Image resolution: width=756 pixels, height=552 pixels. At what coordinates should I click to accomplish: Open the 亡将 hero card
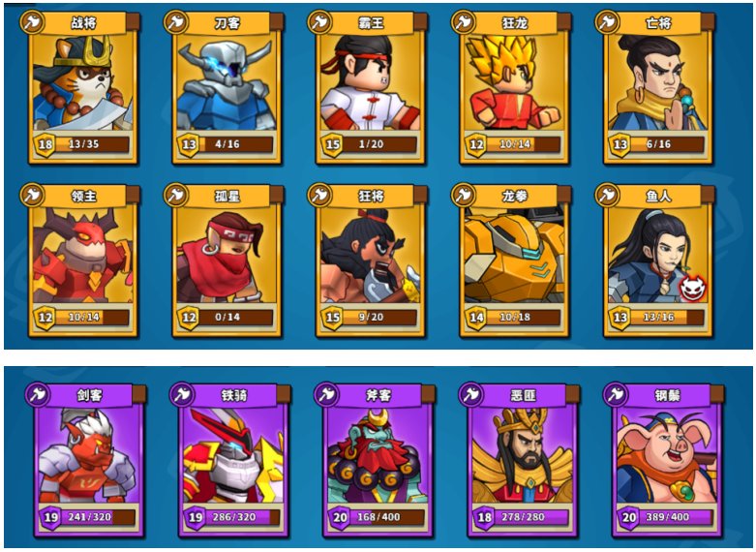click(657, 89)
